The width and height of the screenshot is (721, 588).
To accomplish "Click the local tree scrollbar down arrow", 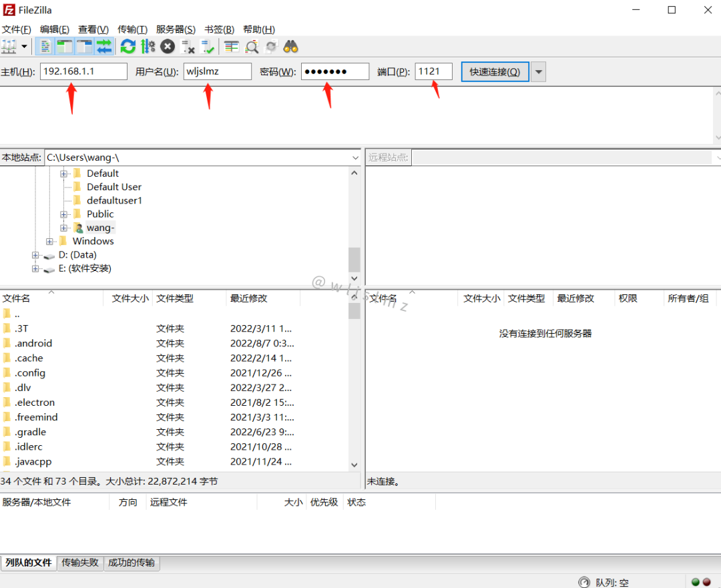I will (354, 278).
